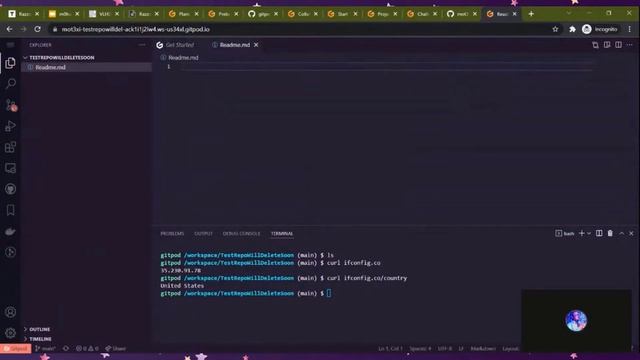This screenshot has width=640, height=360.
Task: Split the terminal panel
Action: tap(599, 233)
